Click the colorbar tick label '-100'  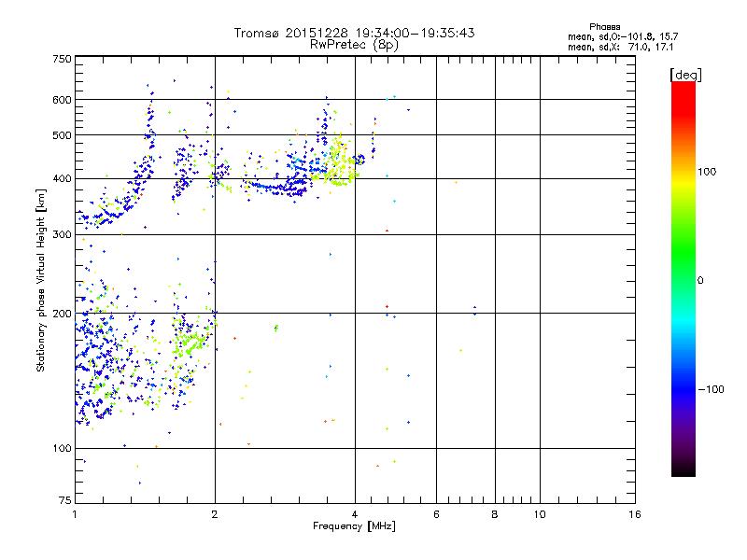[711, 389]
